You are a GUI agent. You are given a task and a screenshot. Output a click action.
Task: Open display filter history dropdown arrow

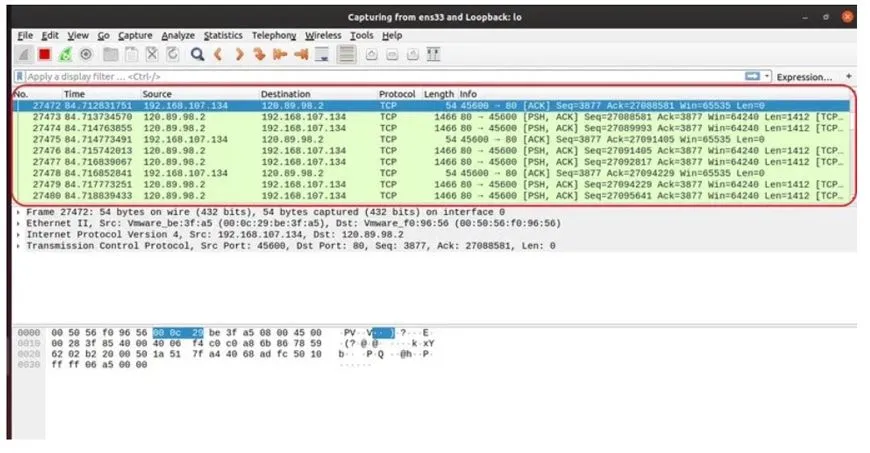767,76
